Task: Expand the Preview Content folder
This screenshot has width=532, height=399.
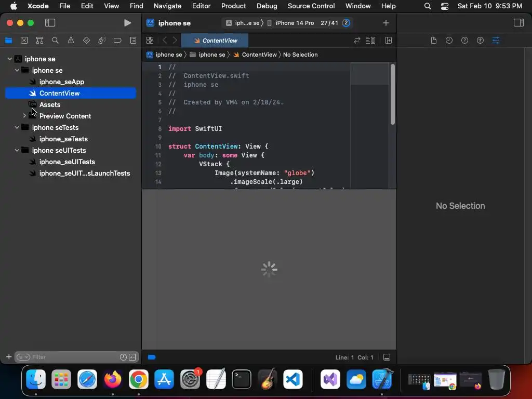Action: (x=24, y=116)
